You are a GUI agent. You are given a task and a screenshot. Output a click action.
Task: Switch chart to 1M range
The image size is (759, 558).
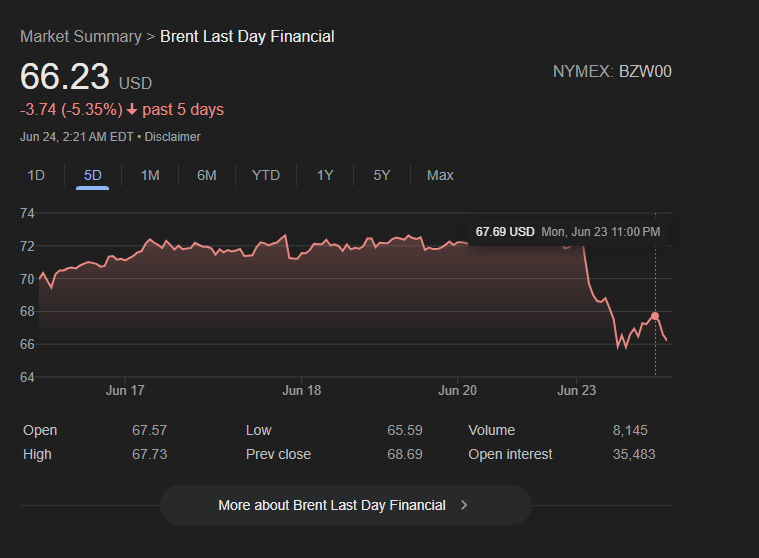click(x=150, y=175)
